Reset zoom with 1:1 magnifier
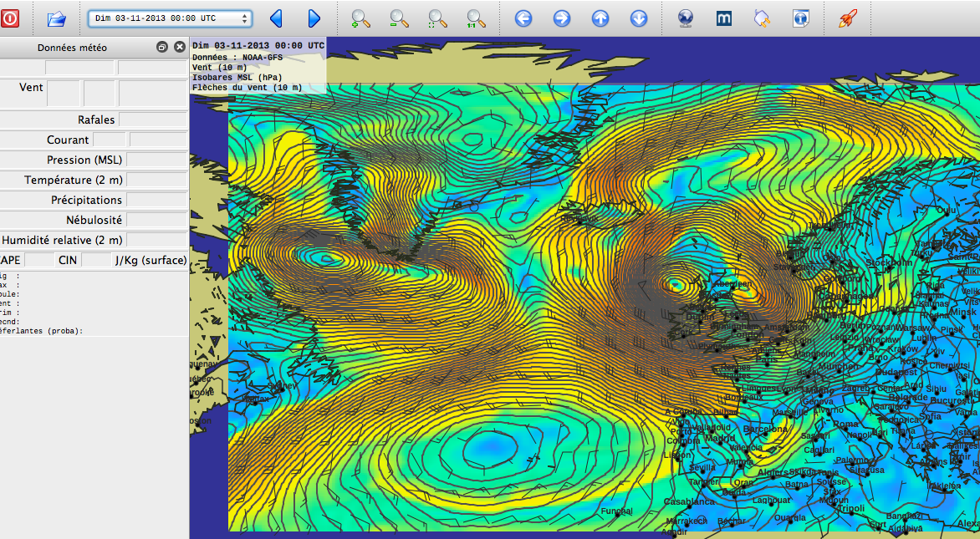Viewport: 980px width, 539px height. pyautogui.click(x=476, y=18)
